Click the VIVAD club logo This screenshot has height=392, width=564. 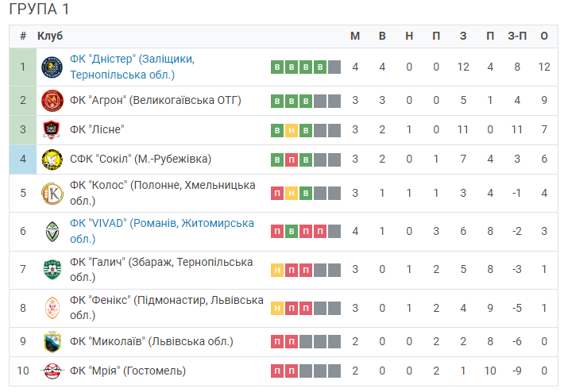(52, 232)
